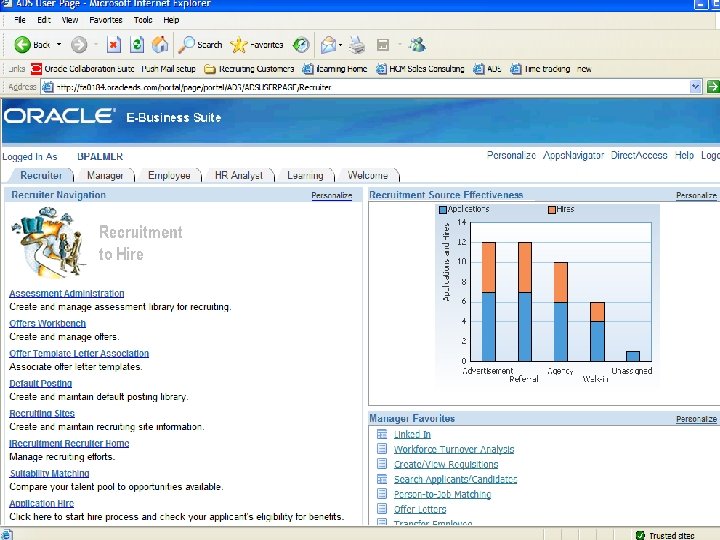The image size is (720, 540).
Task: Click the icon beside Offer Letters
Action: pos(382,508)
